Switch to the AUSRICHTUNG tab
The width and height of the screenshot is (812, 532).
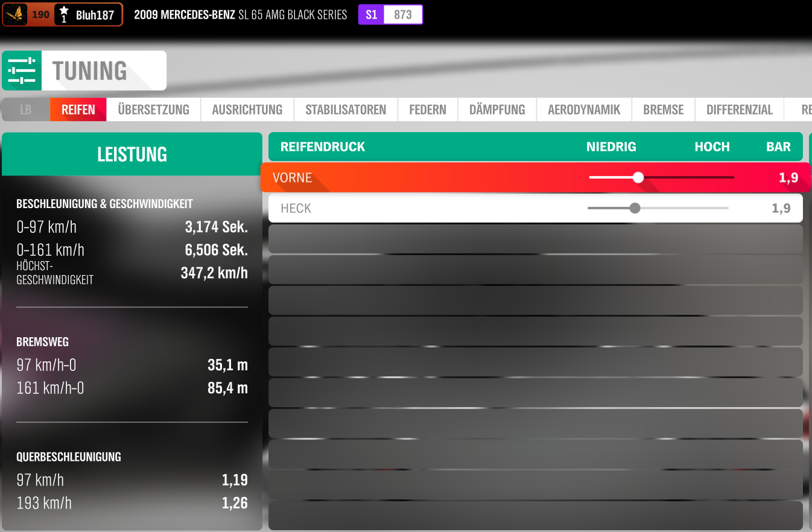pos(247,110)
